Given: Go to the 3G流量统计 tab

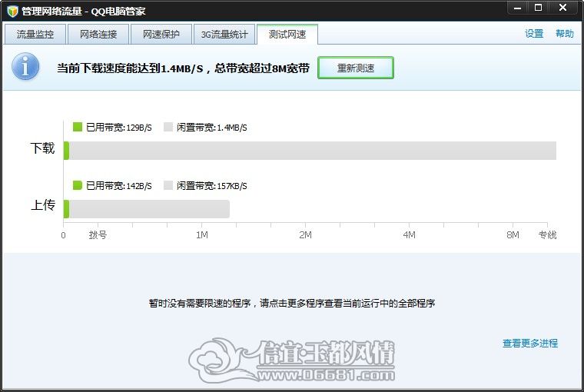Looking at the screenshot, I should click(224, 35).
